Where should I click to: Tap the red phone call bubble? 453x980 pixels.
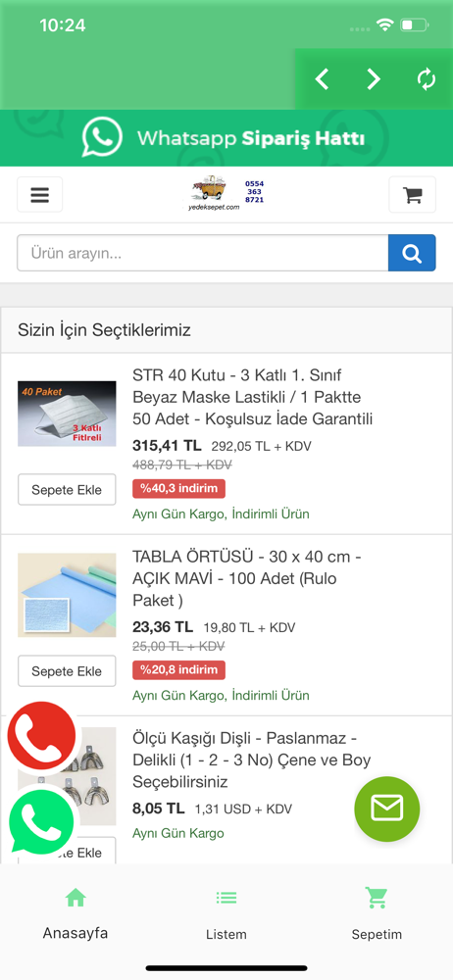click(x=41, y=736)
